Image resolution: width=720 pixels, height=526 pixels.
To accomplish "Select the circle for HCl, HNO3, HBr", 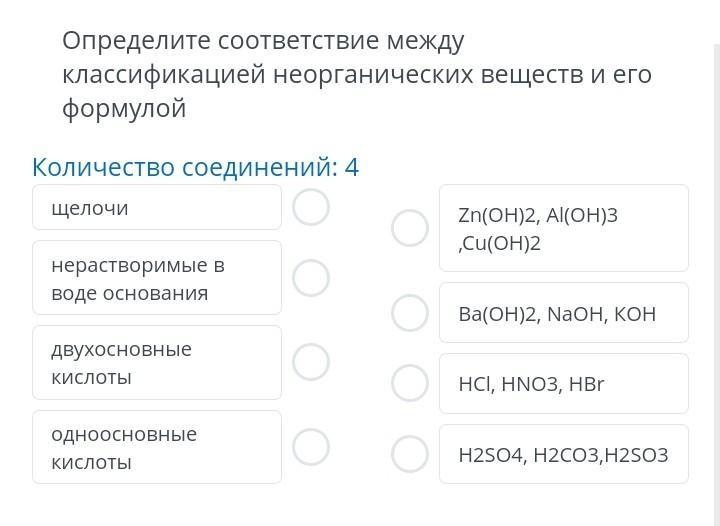I will coord(409,383).
